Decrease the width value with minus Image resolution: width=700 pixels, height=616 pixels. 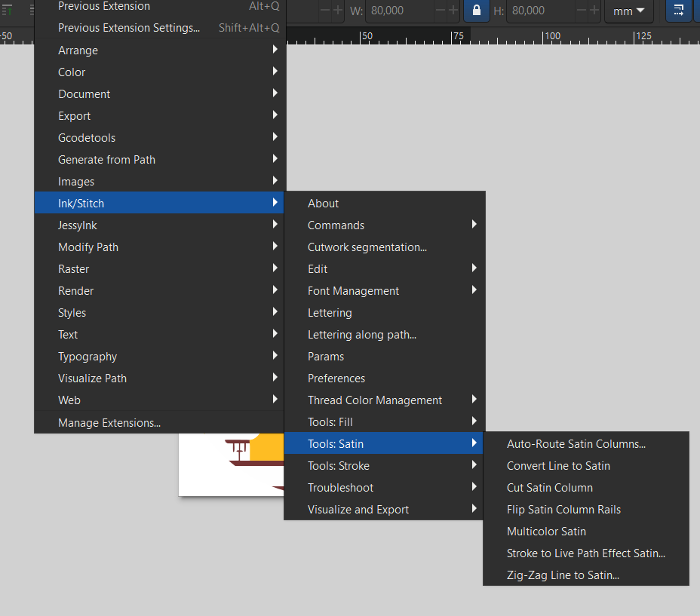click(x=441, y=11)
